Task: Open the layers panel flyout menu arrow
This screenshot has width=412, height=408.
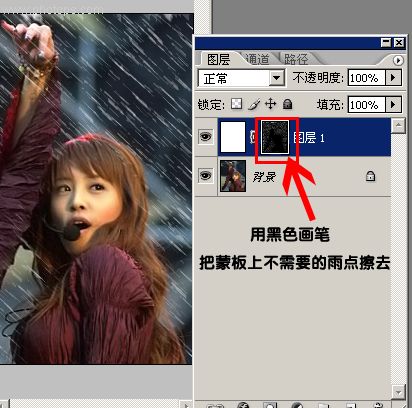Action: 398,60
